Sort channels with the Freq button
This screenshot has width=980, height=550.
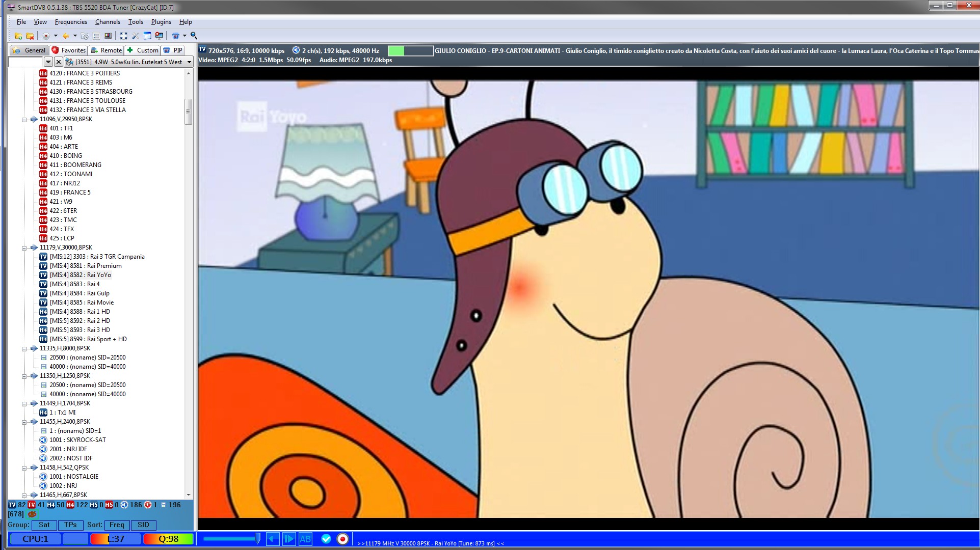point(117,525)
